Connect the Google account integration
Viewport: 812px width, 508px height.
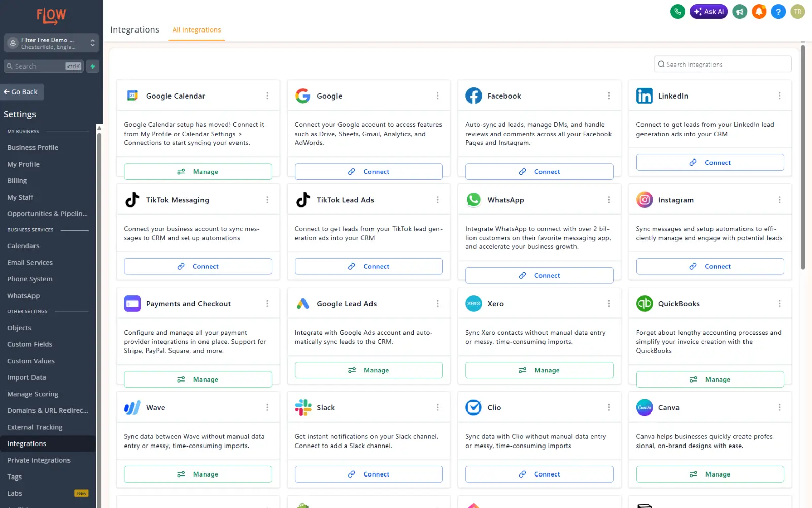pyautogui.click(x=368, y=171)
